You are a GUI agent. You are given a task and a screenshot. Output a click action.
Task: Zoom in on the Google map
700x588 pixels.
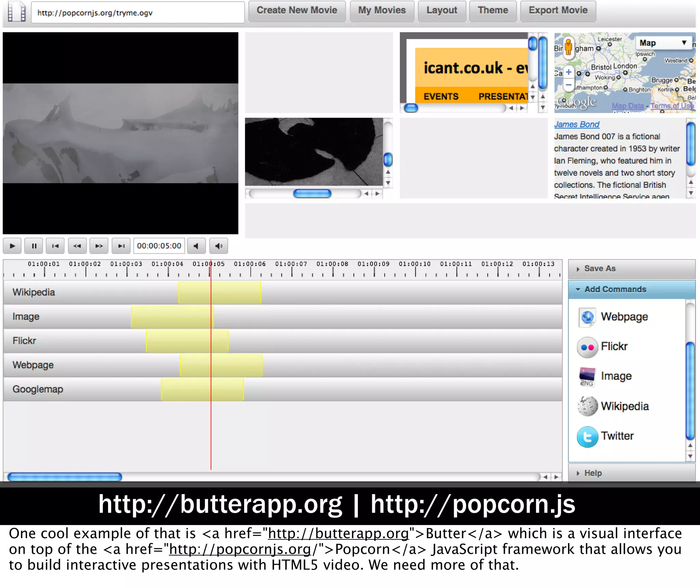569,72
